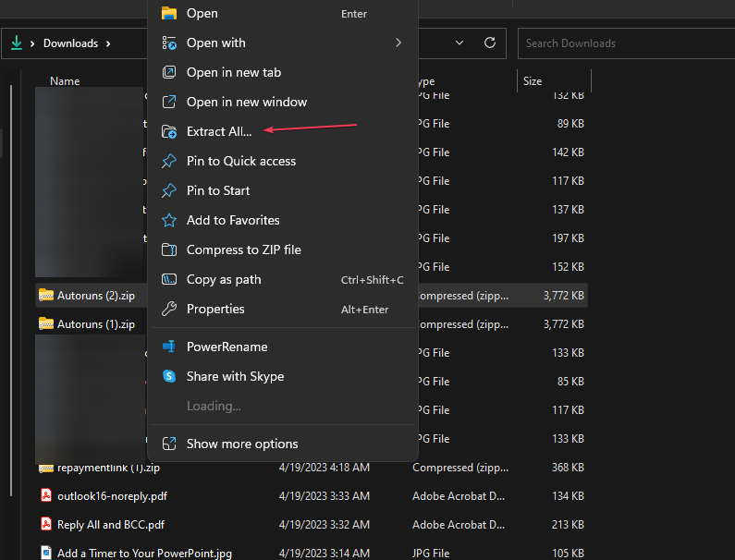The width and height of the screenshot is (735, 560).
Task: Click the Downloads breadcrumb label
Action: (x=71, y=43)
